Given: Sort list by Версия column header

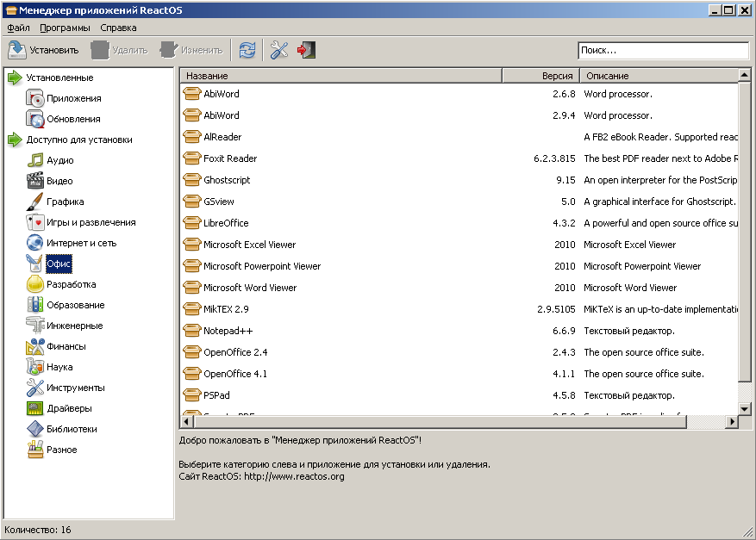Looking at the screenshot, I should (x=540, y=76).
